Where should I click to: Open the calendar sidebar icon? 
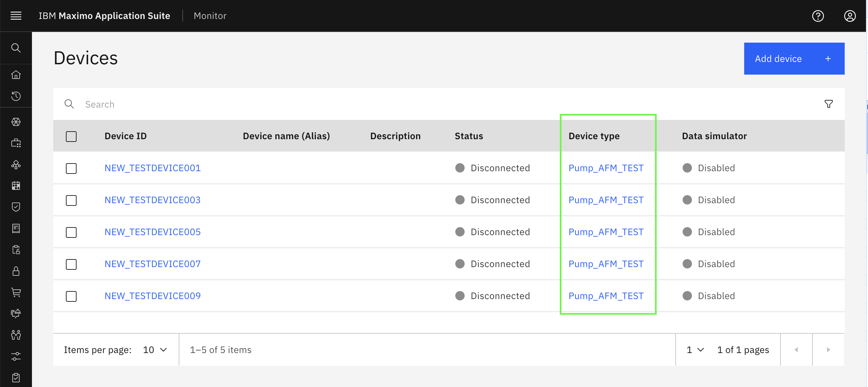pos(16,186)
